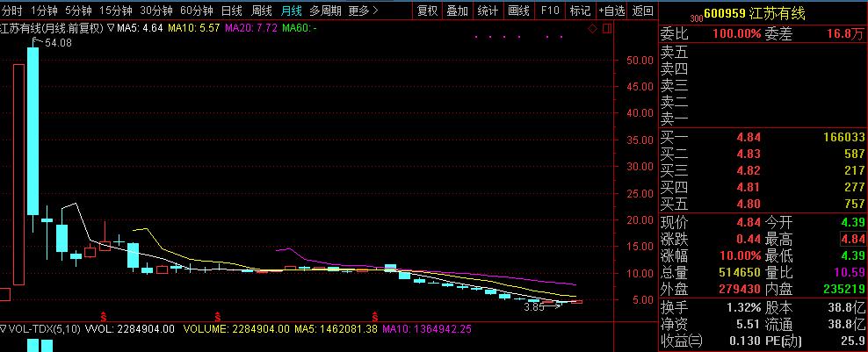Open the F10 company info
This screenshot has height=352, width=868.
[550, 11]
